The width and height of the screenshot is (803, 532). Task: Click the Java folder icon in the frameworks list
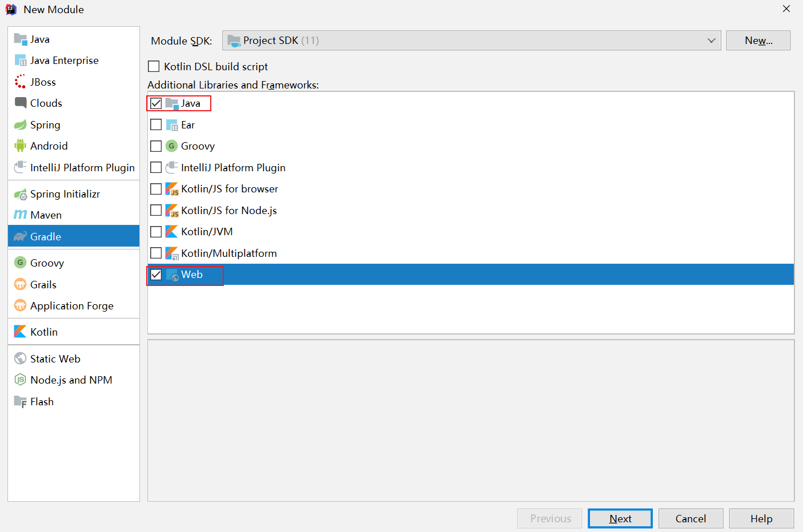click(x=172, y=103)
